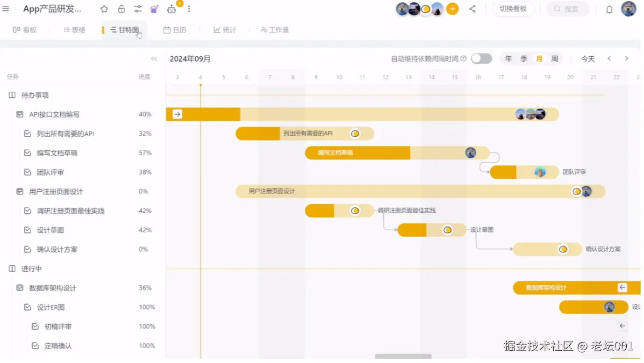Switch to the 日历 view tab
Viewport: 644px width, 363px height.
174,29
